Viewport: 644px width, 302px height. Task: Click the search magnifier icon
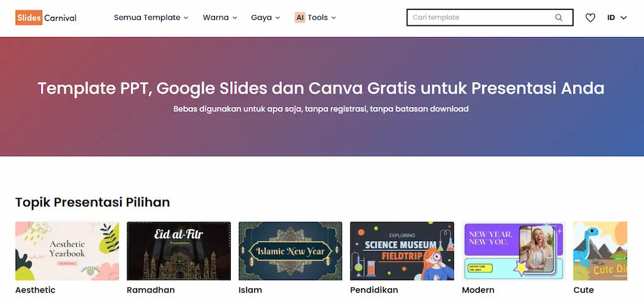tap(558, 17)
